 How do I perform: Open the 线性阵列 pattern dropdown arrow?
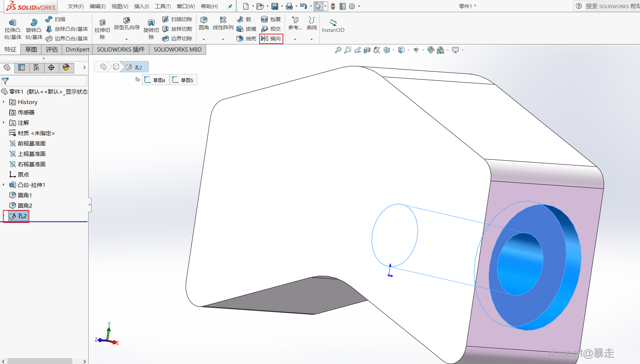(x=223, y=39)
